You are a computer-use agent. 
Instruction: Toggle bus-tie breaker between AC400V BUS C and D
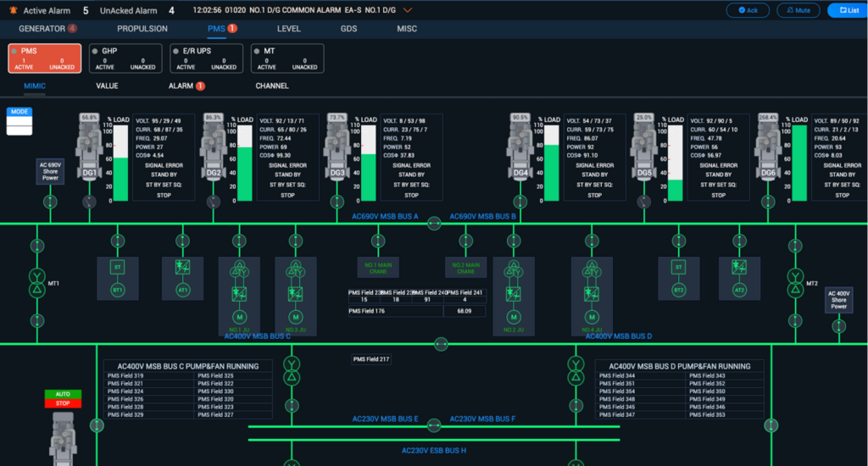[x=440, y=344]
